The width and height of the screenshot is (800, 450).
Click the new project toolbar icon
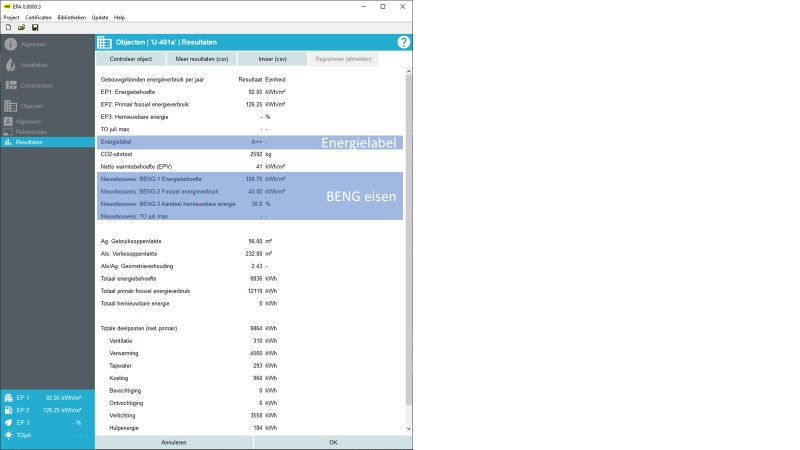coord(8,27)
